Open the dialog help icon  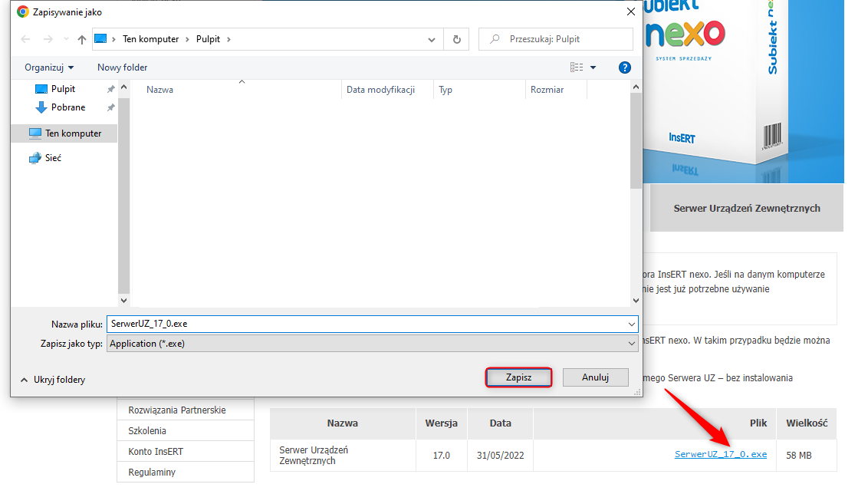624,68
